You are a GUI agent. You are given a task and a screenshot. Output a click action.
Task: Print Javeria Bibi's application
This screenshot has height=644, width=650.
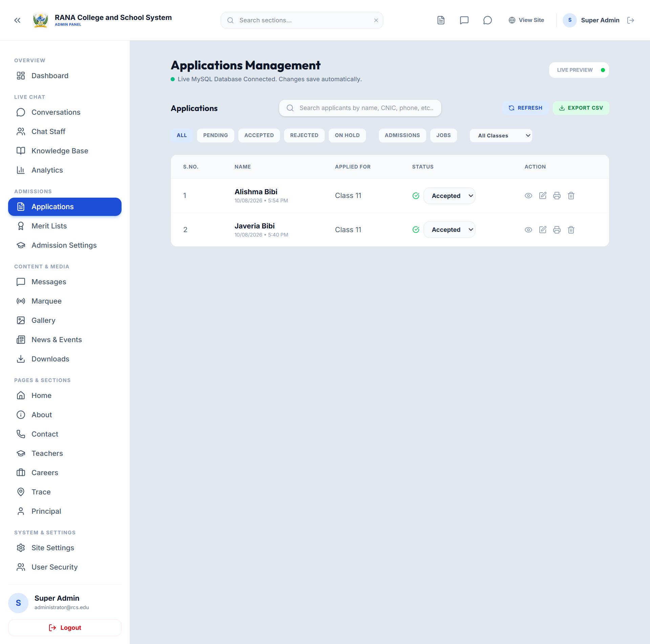(557, 230)
